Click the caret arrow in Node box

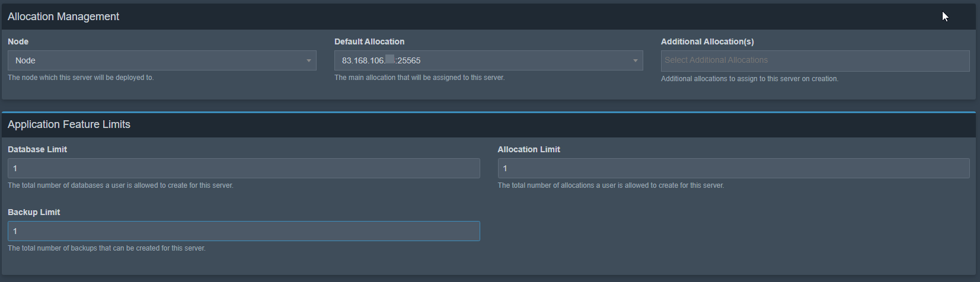tap(308, 60)
